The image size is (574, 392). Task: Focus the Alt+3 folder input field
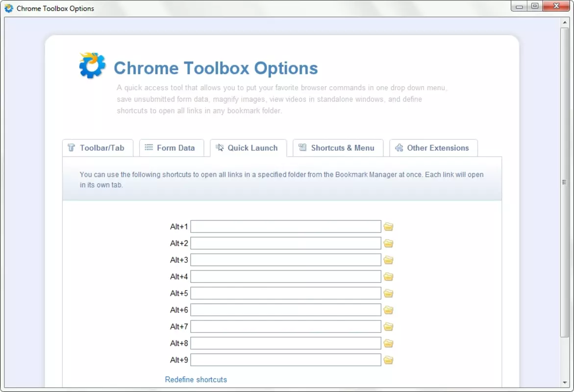tap(286, 260)
